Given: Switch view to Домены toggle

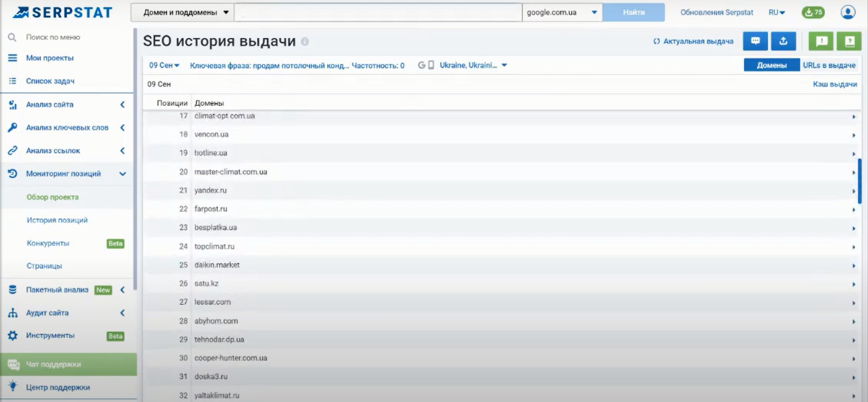Looking at the screenshot, I should point(771,65).
